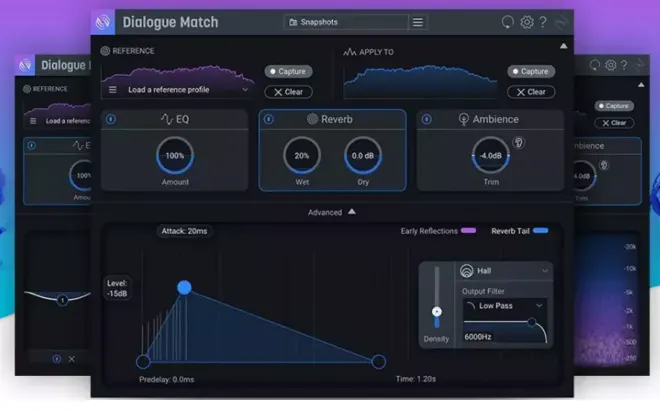This screenshot has width=660, height=411.
Task: Click the APPLY TO waveform icon
Action: (349, 52)
